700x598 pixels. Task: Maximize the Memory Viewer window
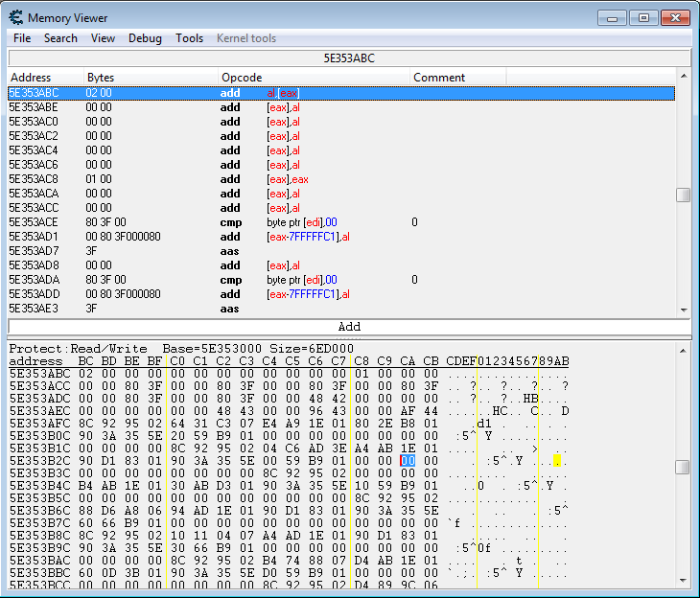point(643,17)
